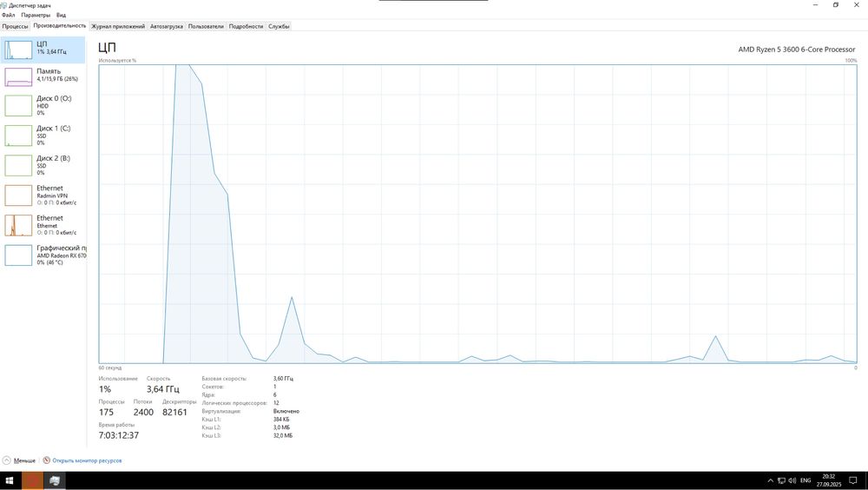868x490 pixels.
Task: Click the Виртуализация Включено value
Action: (x=286, y=411)
